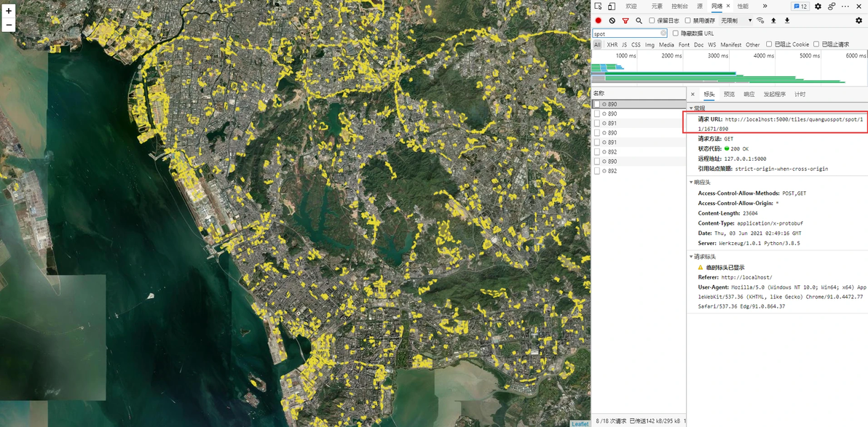The width and height of the screenshot is (868, 427).
Task: Enable the 禁用缓存 checkbox
Action: [x=688, y=21]
